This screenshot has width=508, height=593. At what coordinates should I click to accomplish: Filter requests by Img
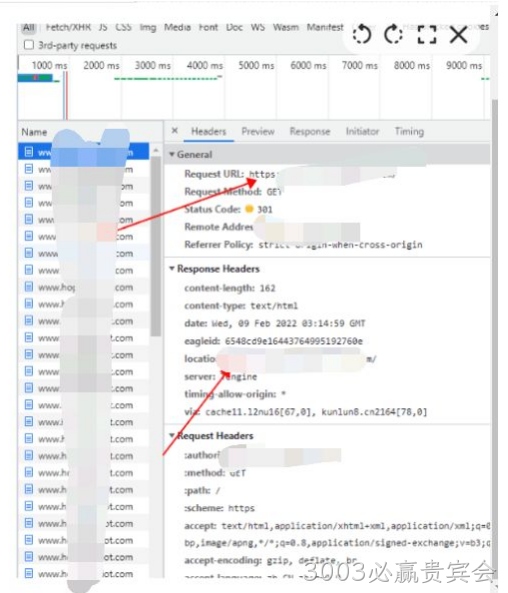148,27
